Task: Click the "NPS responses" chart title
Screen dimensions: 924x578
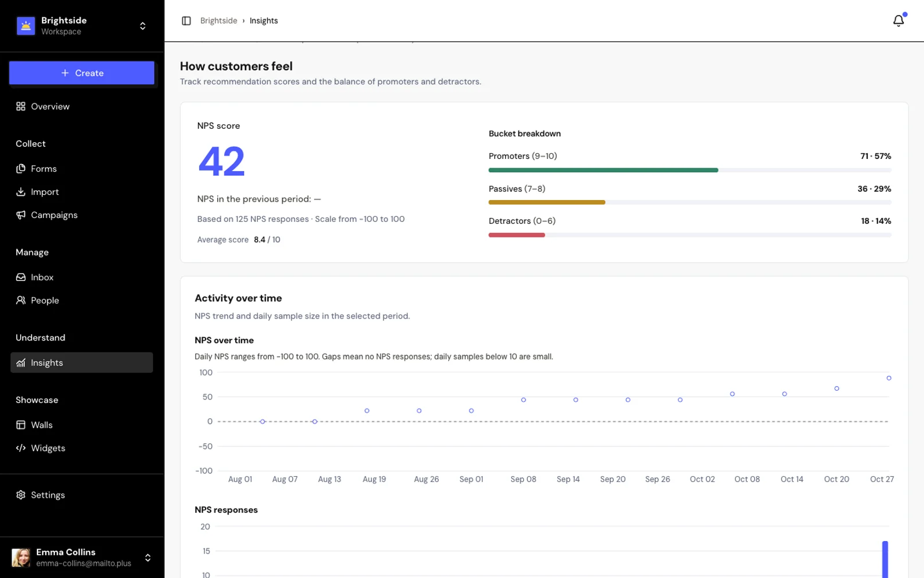Action: [226, 510]
